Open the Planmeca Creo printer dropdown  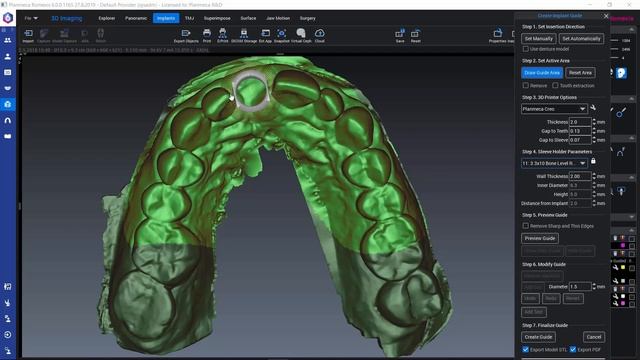coord(554,109)
